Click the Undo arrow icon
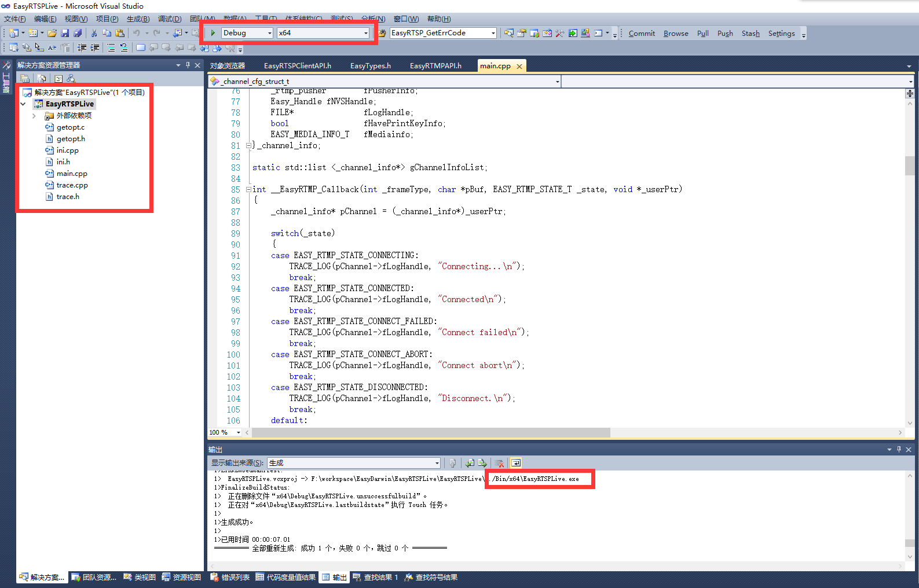Screen dimensions: 919x588 coord(136,33)
